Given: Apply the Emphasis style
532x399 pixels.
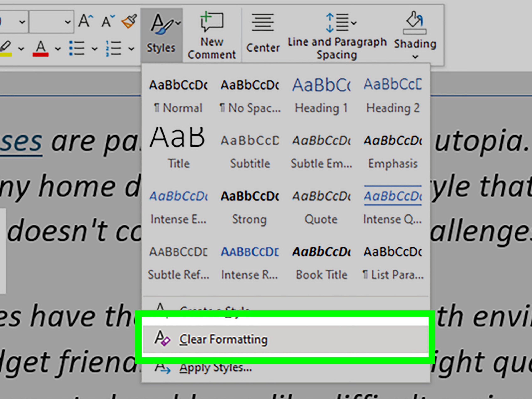Looking at the screenshot, I should pyautogui.click(x=393, y=151).
